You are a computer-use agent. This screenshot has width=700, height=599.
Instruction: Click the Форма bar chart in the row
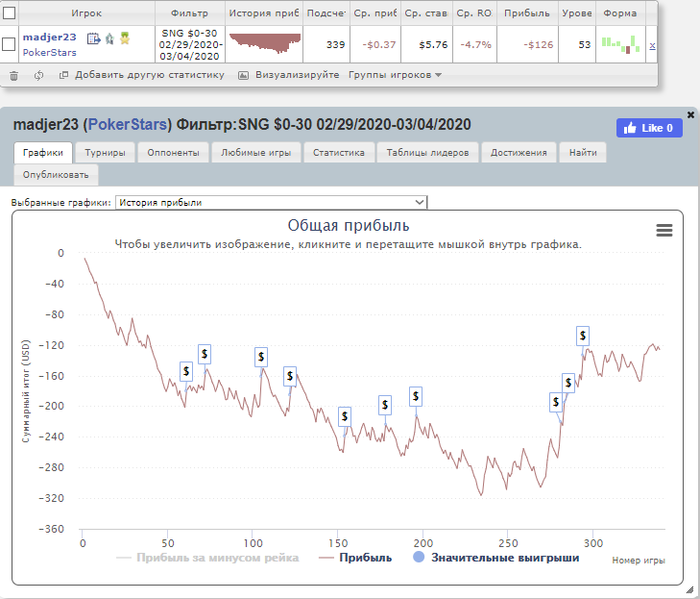(x=621, y=45)
